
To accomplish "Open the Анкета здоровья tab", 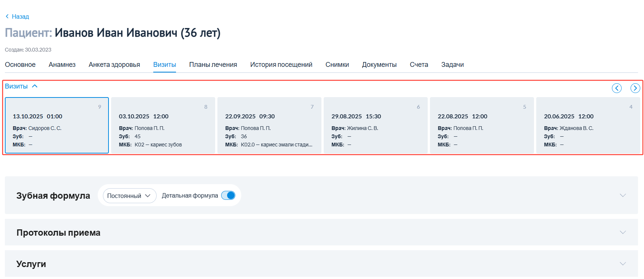I will [x=114, y=65].
